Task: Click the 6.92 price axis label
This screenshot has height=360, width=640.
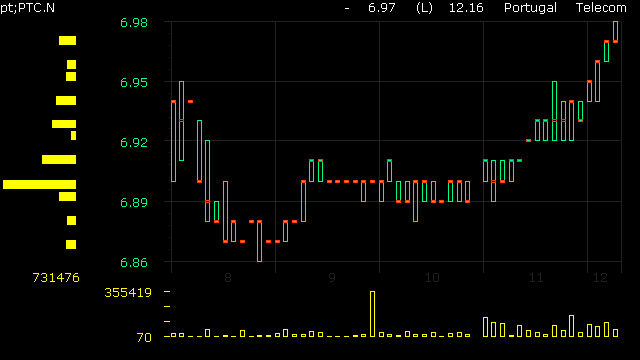Action: (134, 142)
